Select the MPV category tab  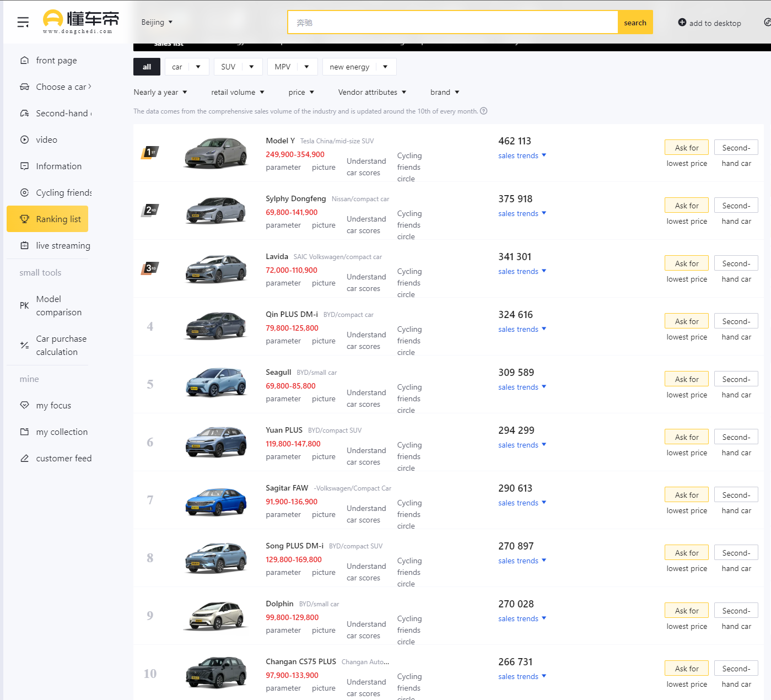click(x=283, y=67)
